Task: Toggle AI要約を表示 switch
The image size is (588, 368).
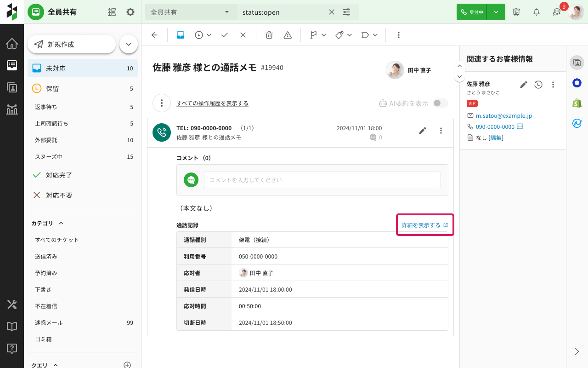Action: tap(441, 103)
